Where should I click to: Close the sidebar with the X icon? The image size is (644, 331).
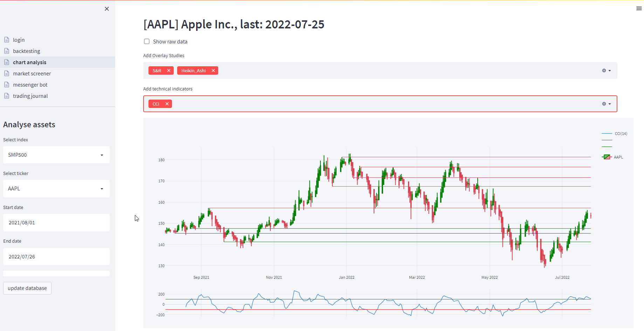pyautogui.click(x=107, y=9)
